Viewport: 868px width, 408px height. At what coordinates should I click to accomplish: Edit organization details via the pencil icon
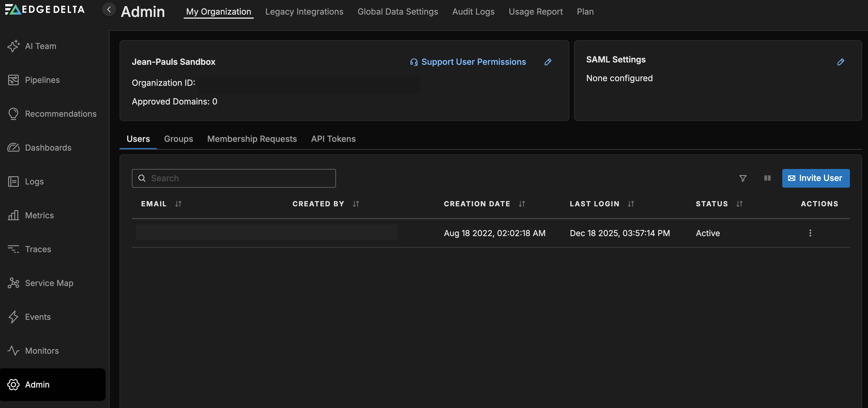pyautogui.click(x=548, y=62)
